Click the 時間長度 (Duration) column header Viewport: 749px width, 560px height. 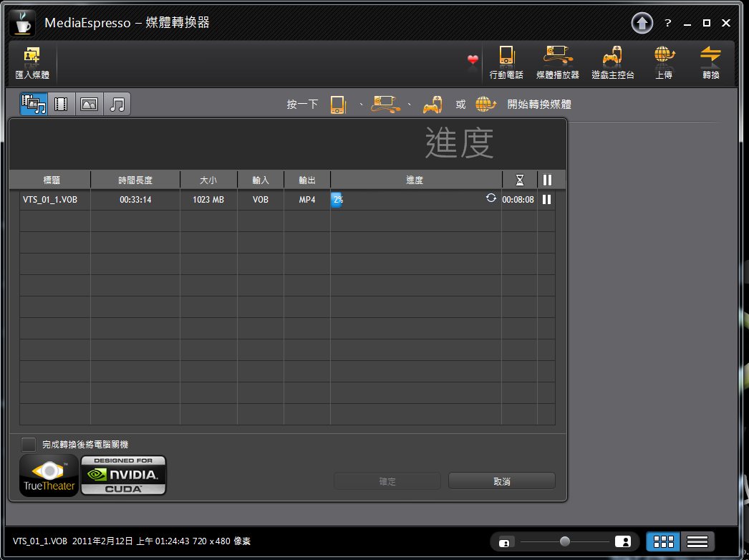coord(135,180)
